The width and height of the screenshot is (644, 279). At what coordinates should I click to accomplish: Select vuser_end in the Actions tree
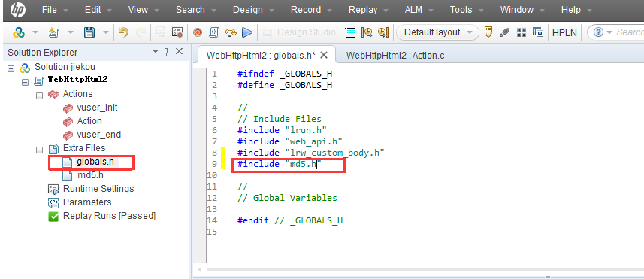click(99, 135)
